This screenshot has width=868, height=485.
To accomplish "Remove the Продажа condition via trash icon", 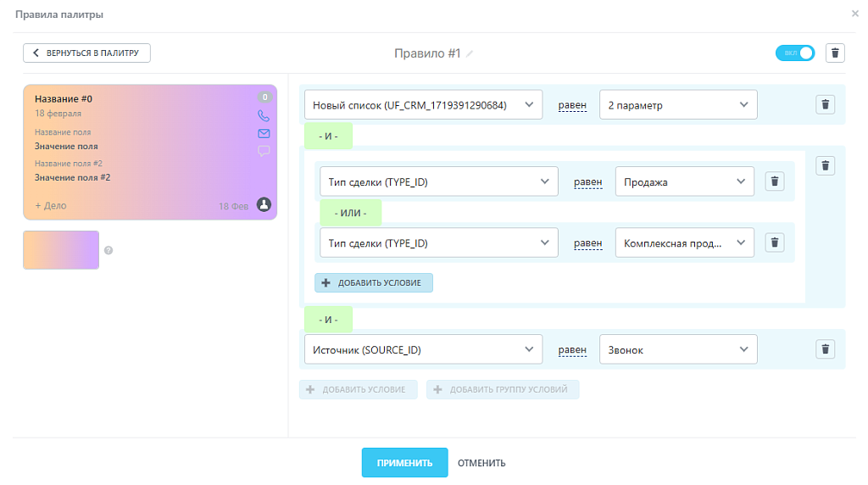I will click(774, 181).
